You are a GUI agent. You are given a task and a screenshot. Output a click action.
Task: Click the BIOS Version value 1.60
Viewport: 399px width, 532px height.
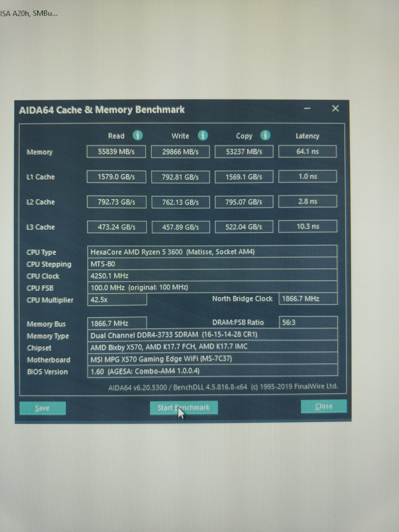click(212, 371)
